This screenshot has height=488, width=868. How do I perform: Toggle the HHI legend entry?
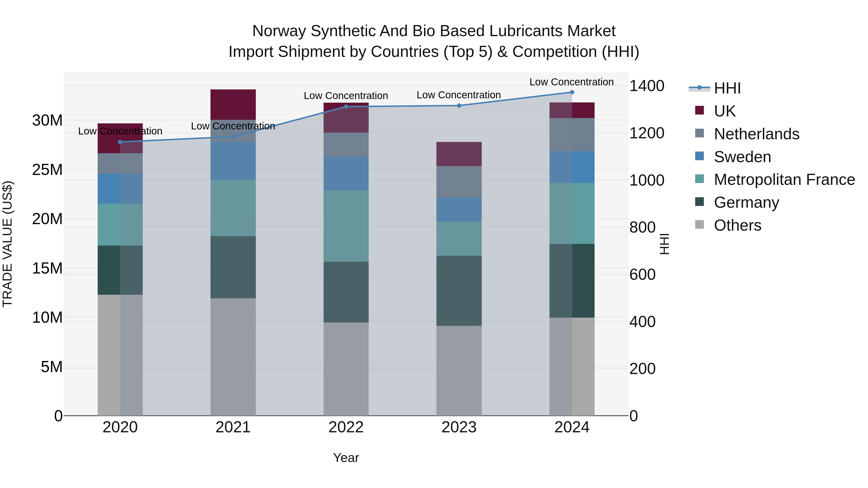point(715,88)
